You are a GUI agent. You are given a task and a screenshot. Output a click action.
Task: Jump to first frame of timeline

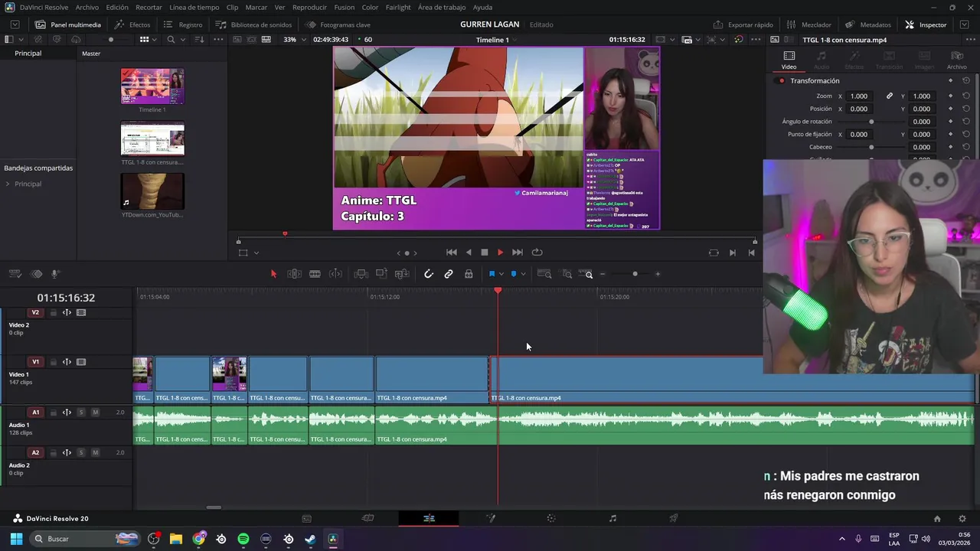pyautogui.click(x=452, y=253)
